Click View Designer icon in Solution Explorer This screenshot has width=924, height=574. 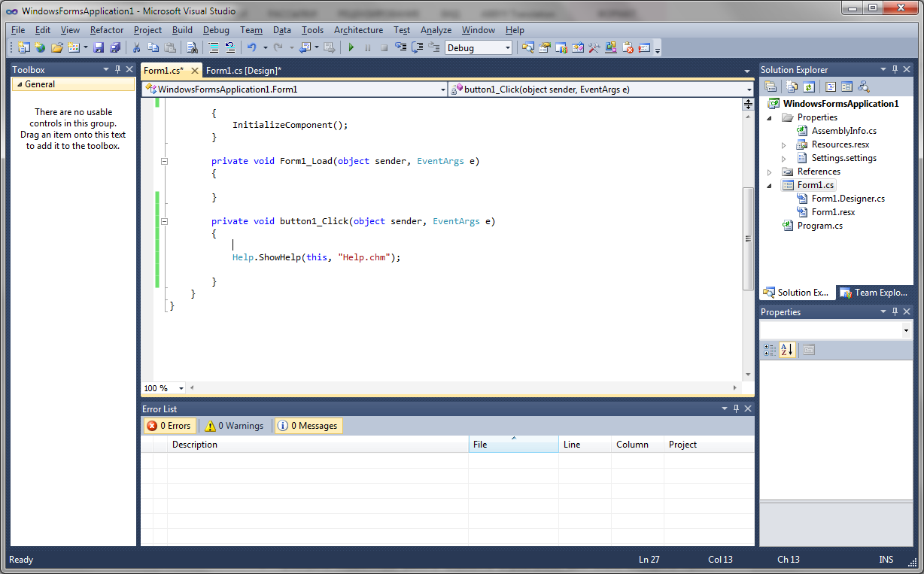click(846, 87)
